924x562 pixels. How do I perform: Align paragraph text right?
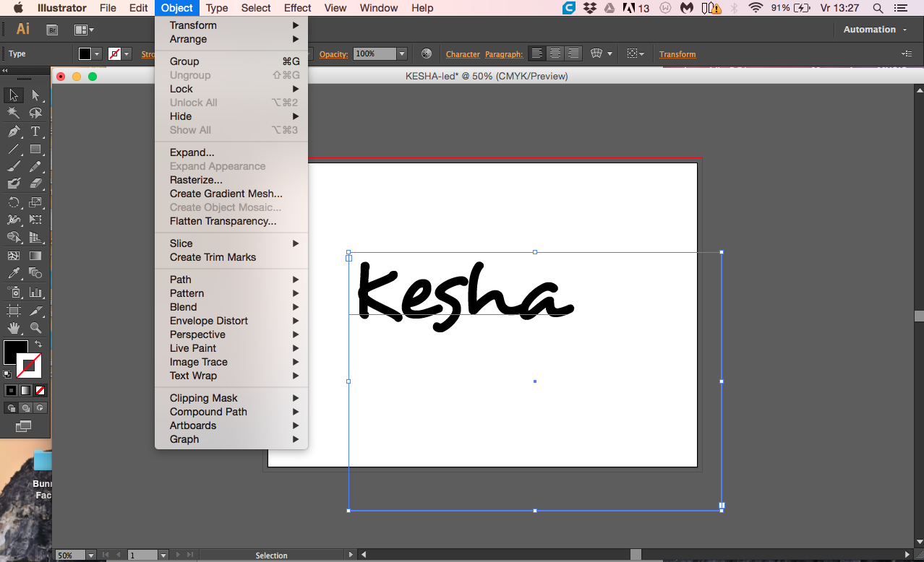coord(573,53)
